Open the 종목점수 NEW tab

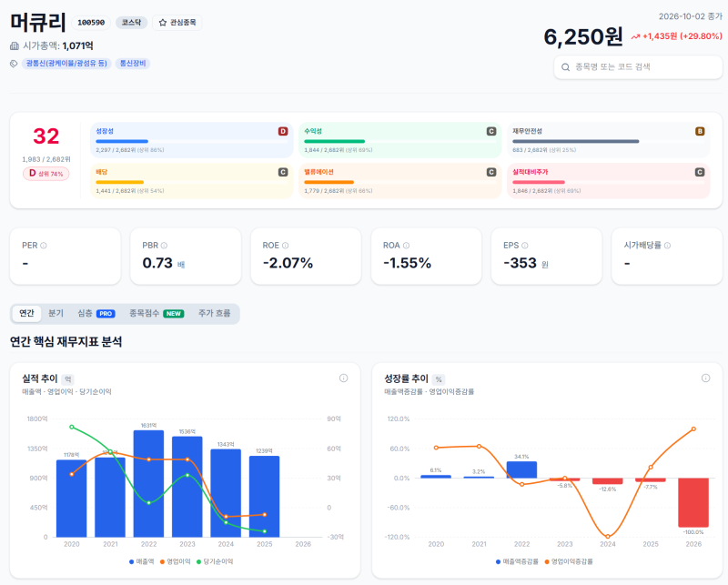pyautogui.click(x=157, y=313)
